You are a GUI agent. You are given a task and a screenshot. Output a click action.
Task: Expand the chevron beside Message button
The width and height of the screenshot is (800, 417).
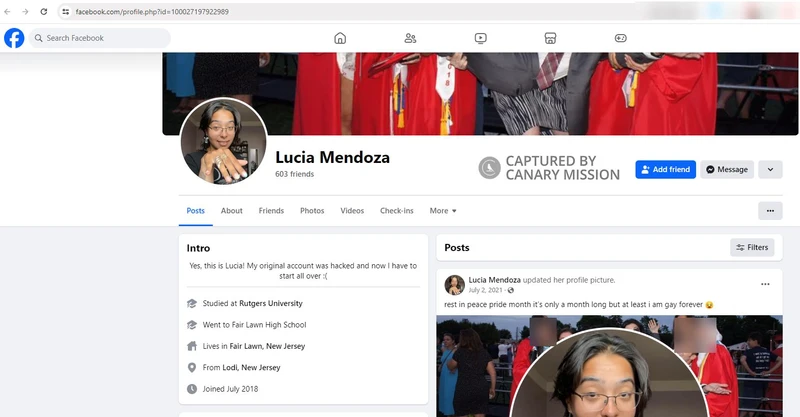(770, 169)
